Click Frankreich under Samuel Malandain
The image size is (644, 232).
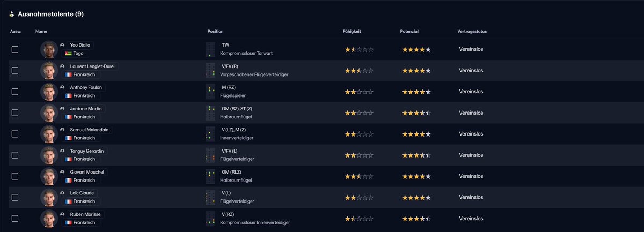[85, 138]
